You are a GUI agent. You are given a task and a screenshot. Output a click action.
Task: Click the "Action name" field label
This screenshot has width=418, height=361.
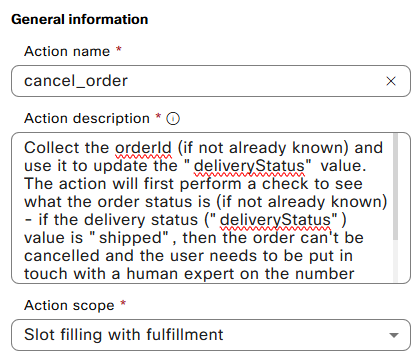point(67,51)
